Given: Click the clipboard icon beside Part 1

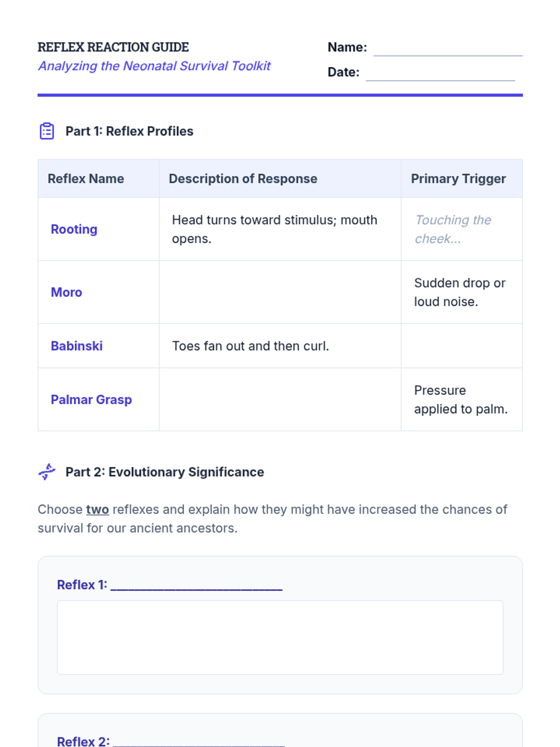Looking at the screenshot, I should (47, 131).
